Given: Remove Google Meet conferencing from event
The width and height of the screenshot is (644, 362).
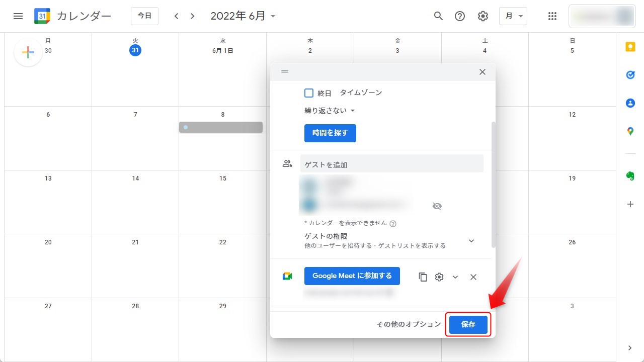Looking at the screenshot, I should point(473,277).
